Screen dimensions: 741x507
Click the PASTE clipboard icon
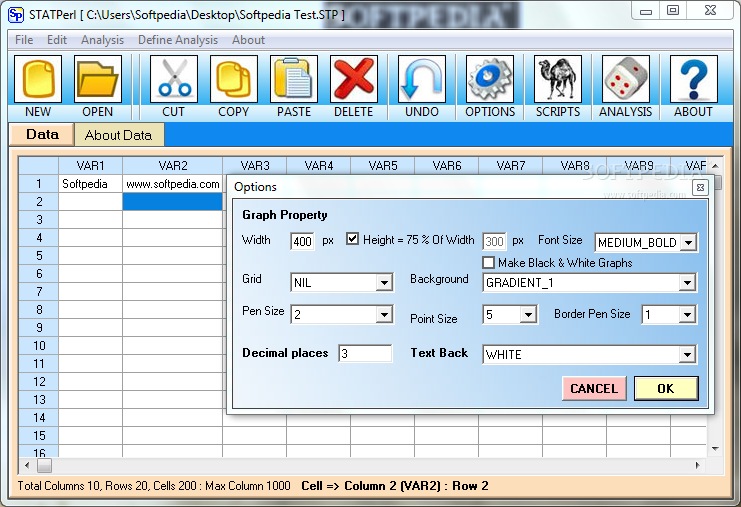point(293,79)
